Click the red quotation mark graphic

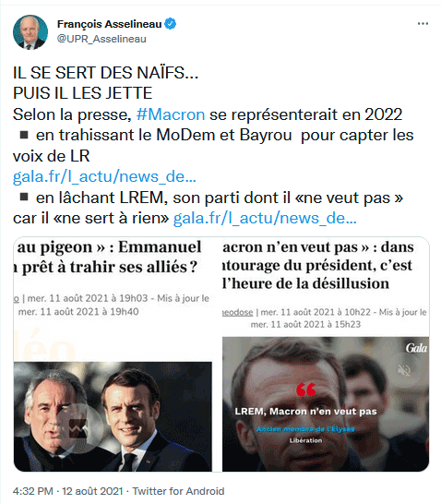[x=305, y=390]
